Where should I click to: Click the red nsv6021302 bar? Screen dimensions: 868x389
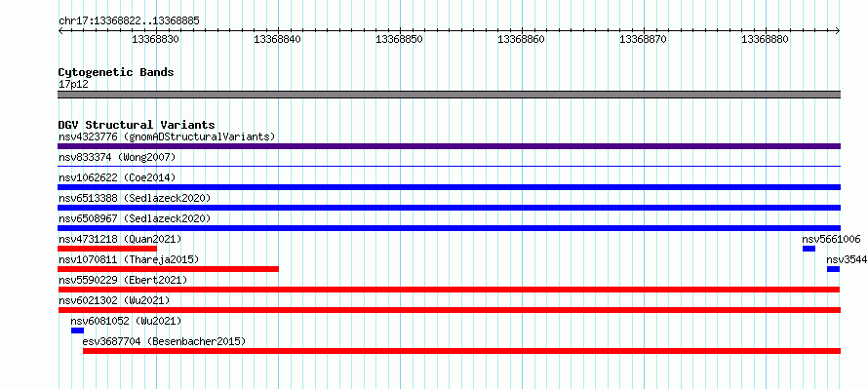click(449, 310)
